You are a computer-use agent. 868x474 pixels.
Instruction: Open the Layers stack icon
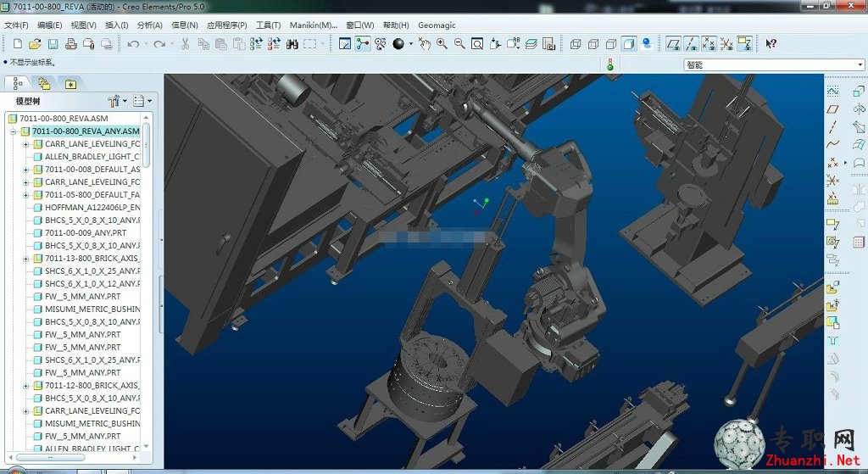531,44
